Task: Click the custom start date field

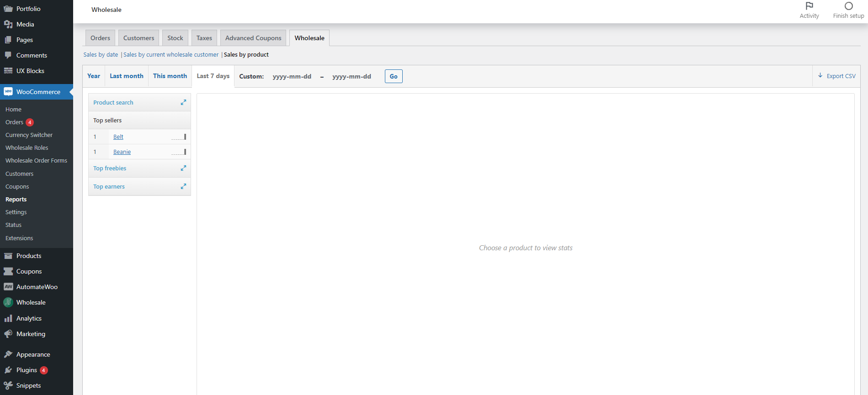Action: tap(292, 77)
